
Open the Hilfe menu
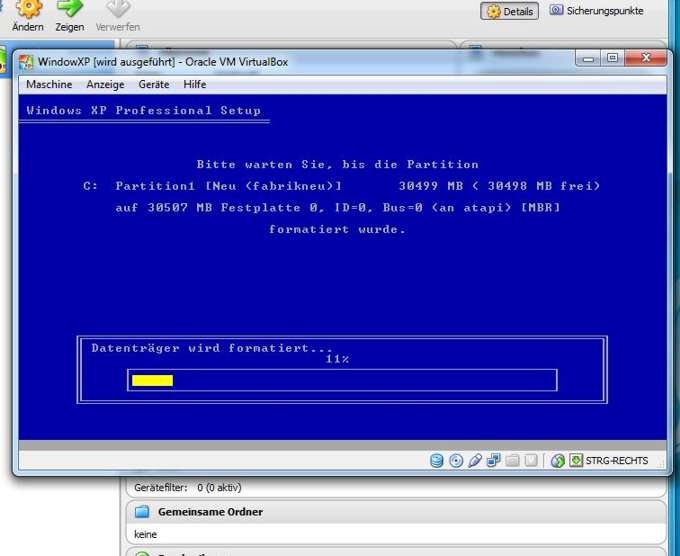[x=195, y=84]
